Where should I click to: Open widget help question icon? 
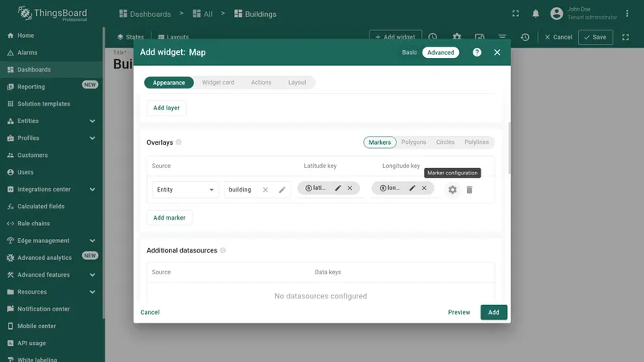click(x=477, y=52)
